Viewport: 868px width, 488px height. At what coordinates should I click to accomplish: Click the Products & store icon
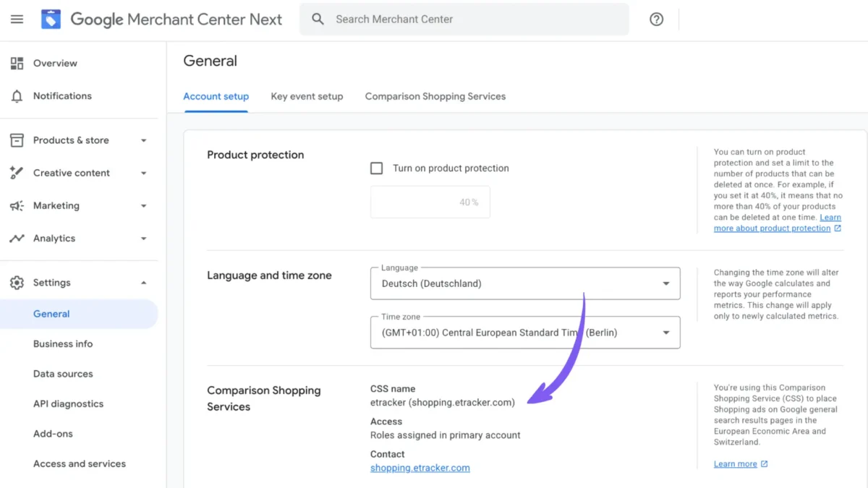[x=17, y=140]
